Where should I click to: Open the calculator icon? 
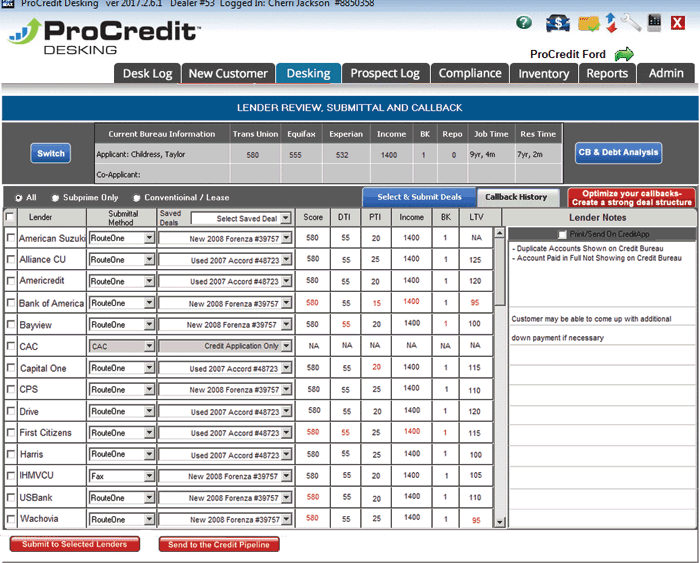pyautogui.click(x=654, y=23)
